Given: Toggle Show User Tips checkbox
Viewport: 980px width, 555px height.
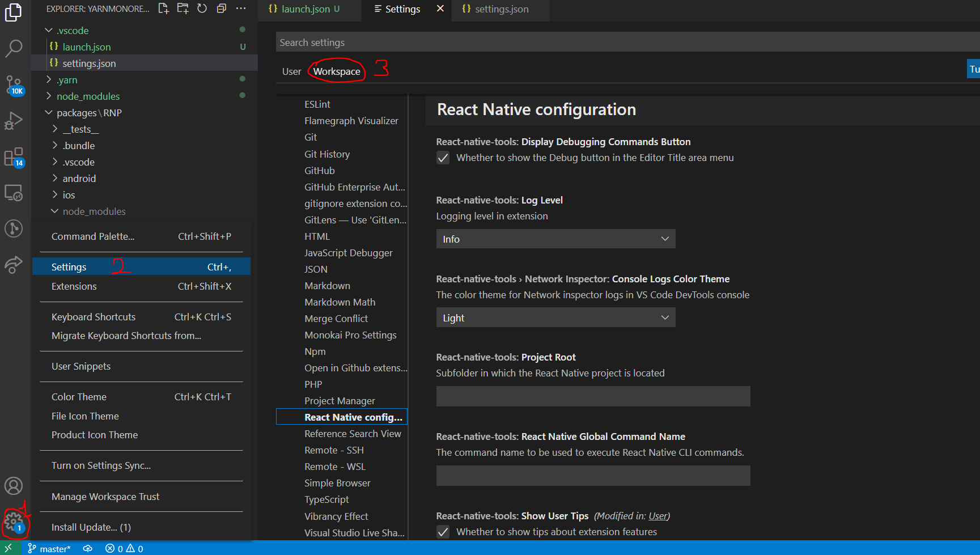Looking at the screenshot, I should pos(443,532).
